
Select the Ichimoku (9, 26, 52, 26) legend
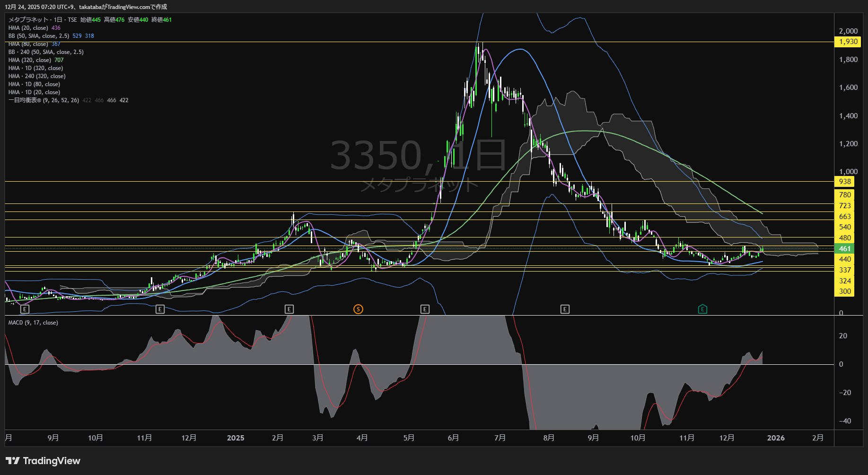[44, 100]
